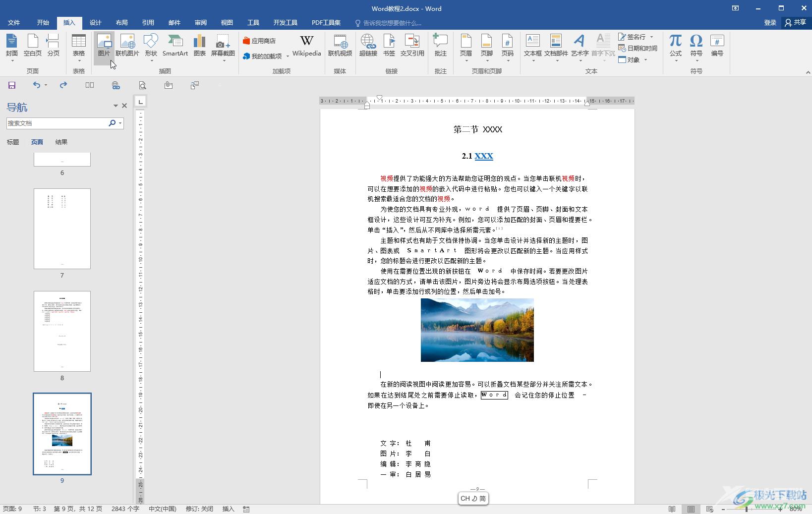Insert a text box (文本框)
812x514 pixels.
(x=533, y=48)
